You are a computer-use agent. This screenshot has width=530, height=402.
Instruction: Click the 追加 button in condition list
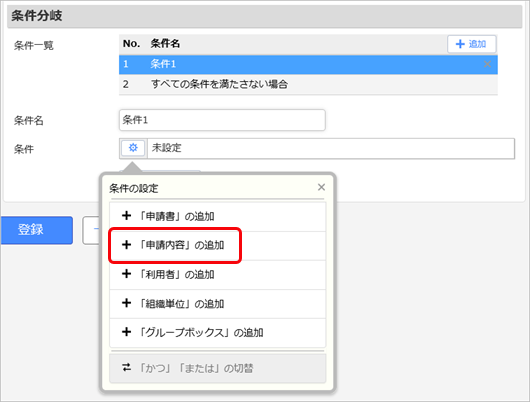click(472, 44)
